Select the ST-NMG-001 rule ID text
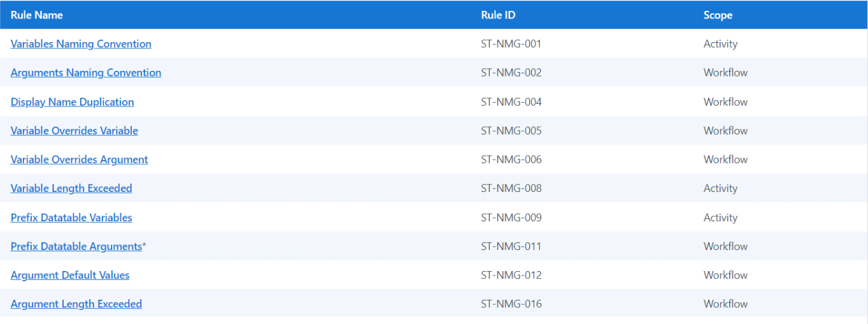Viewport: 868px width, 324px height. 511,44
